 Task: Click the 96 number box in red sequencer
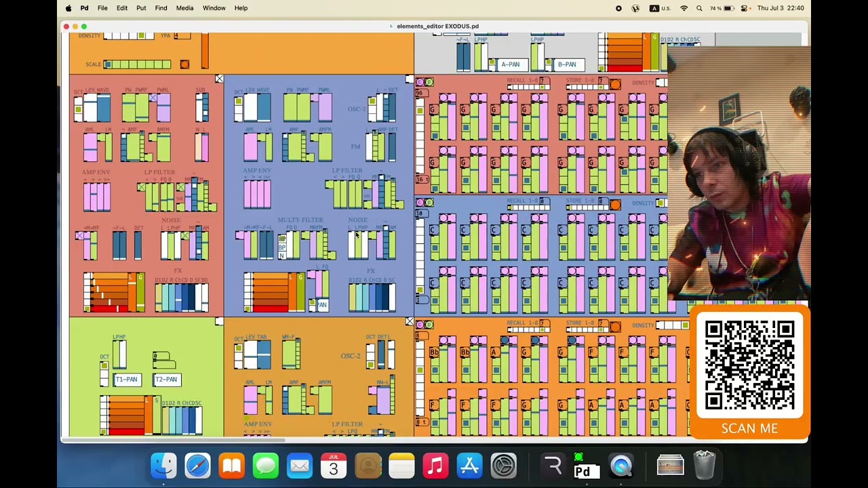tap(421, 92)
